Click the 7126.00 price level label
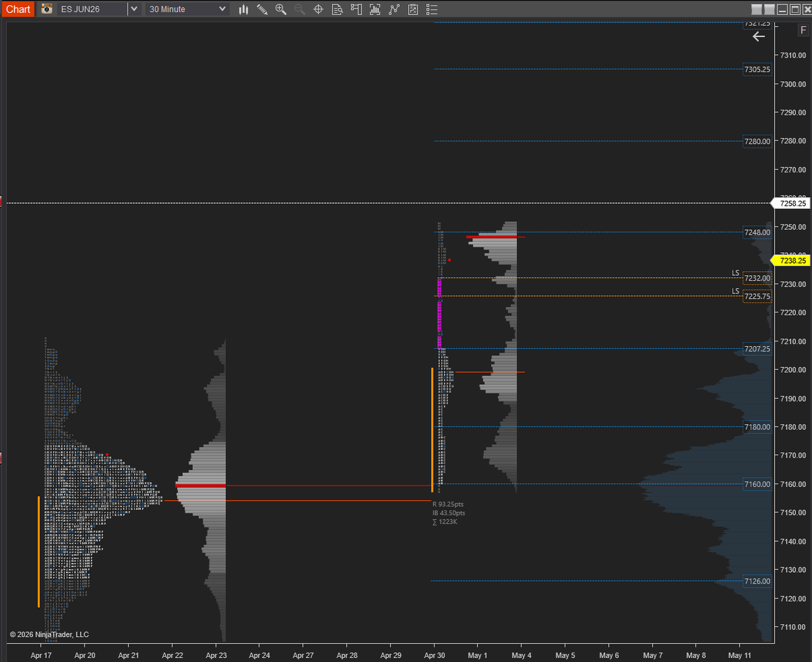The height and width of the screenshot is (662, 812). pos(757,581)
